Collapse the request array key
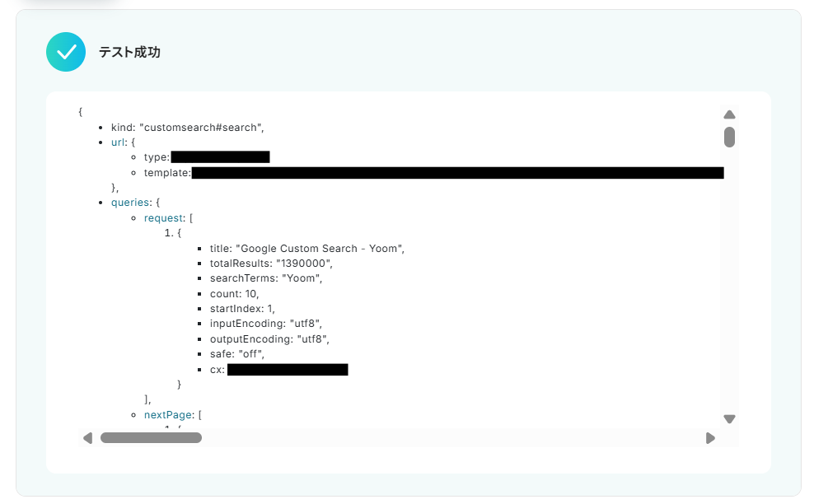This screenshot has height=504, width=828. (x=164, y=218)
